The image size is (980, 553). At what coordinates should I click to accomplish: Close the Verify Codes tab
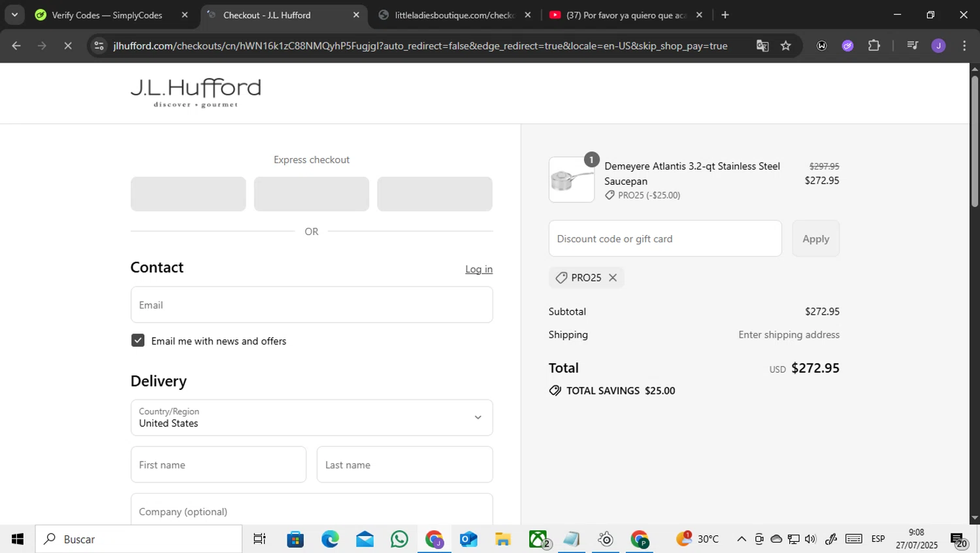click(x=185, y=15)
